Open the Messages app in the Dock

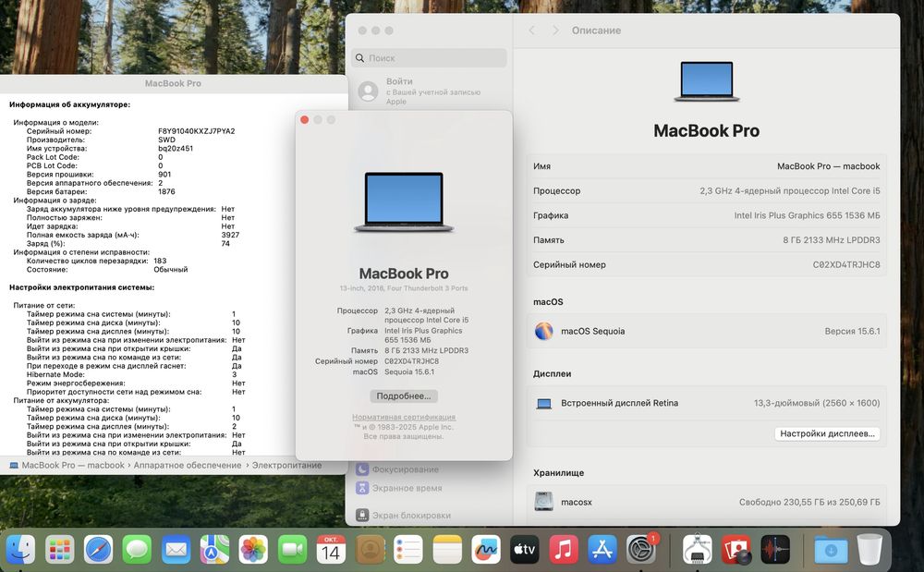pos(137,550)
